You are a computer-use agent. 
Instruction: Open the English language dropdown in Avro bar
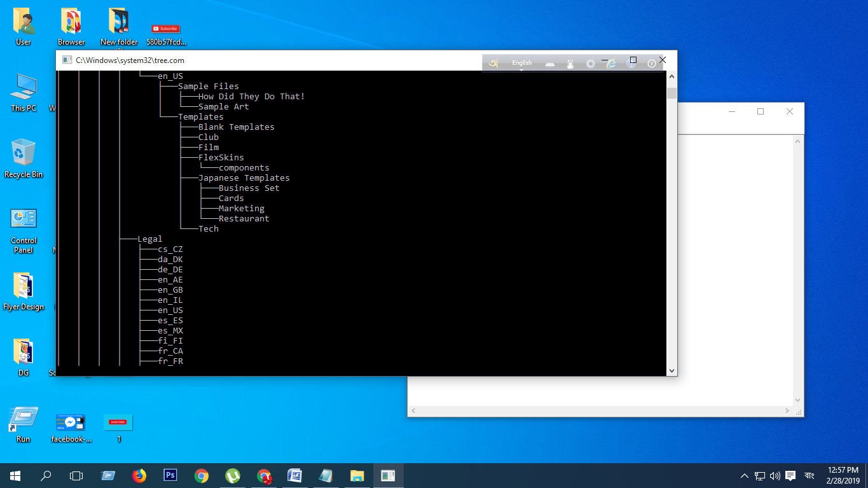point(522,63)
